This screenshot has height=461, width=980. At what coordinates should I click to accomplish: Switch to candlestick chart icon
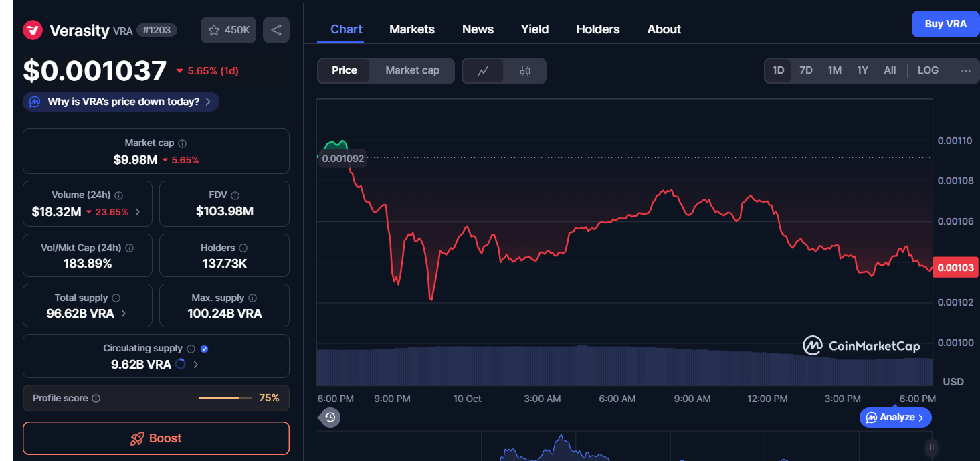click(x=525, y=71)
